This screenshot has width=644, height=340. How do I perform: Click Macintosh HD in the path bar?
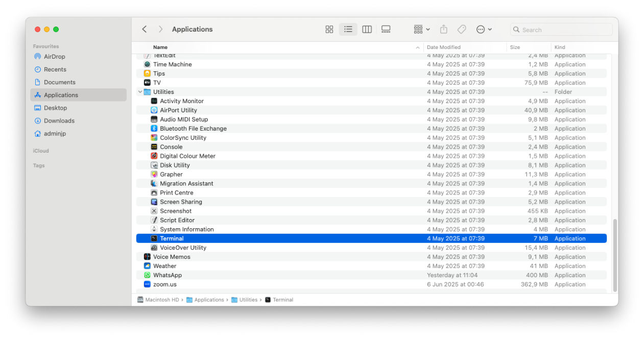[x=158, y=300]
